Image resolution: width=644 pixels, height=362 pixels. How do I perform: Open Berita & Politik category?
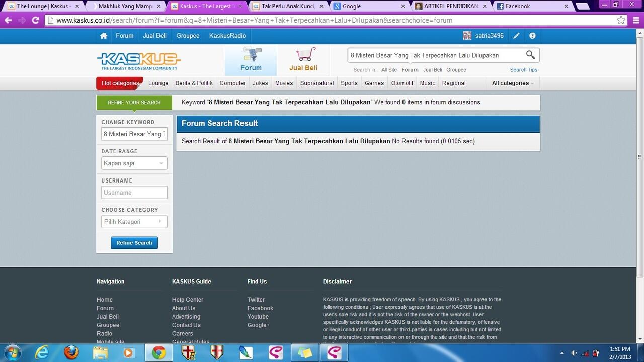point(194,83)
